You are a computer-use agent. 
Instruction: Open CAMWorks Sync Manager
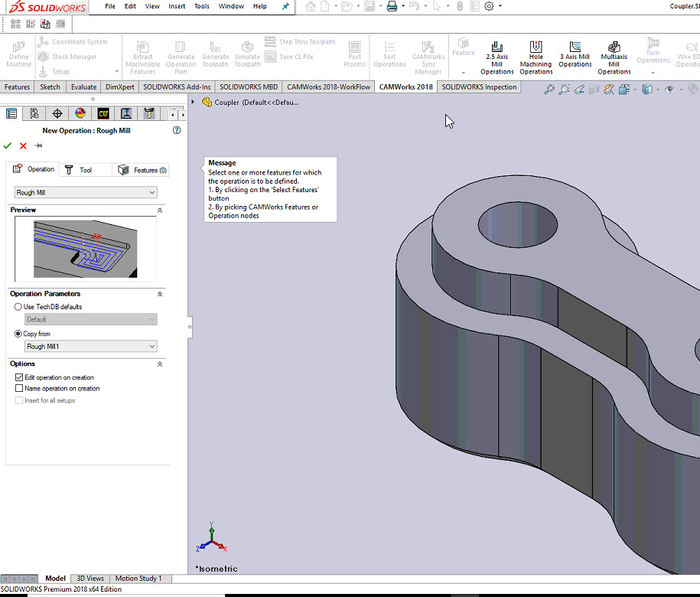click(x=428, y=57)
